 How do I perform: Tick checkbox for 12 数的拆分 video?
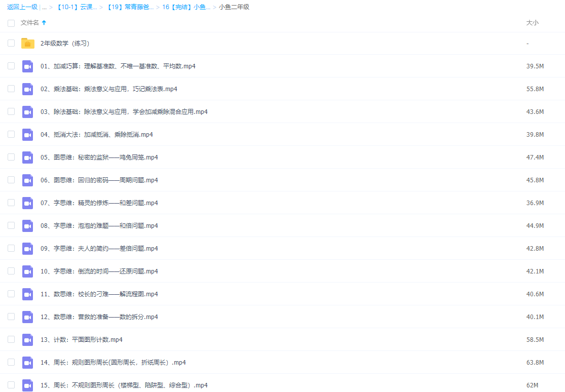[11, 317]
